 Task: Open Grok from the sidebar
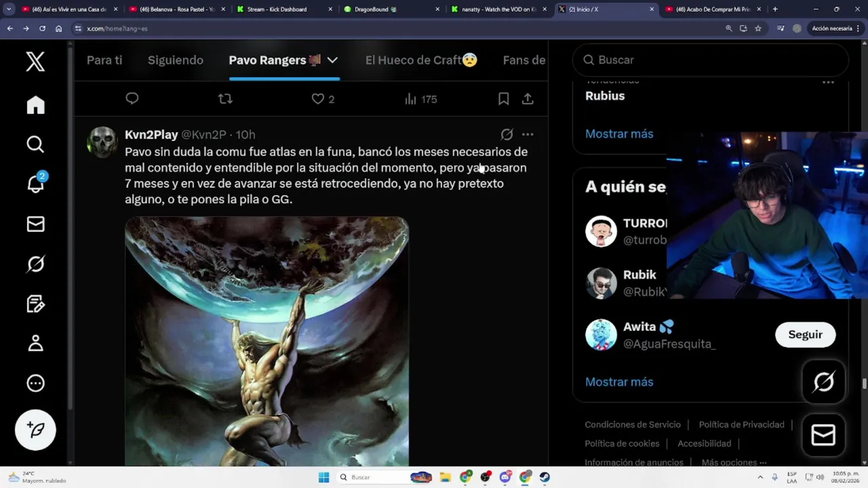point(35,264)
